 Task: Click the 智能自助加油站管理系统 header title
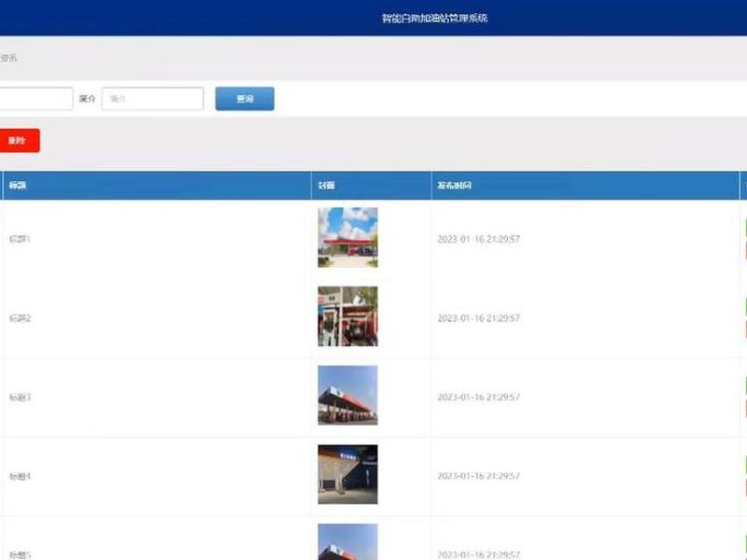click(434, 18)
